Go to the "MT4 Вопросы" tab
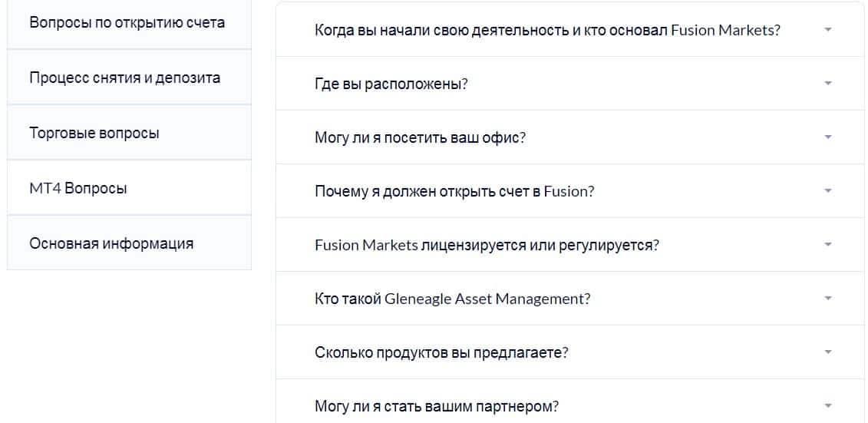 click(x=78, y=188)
